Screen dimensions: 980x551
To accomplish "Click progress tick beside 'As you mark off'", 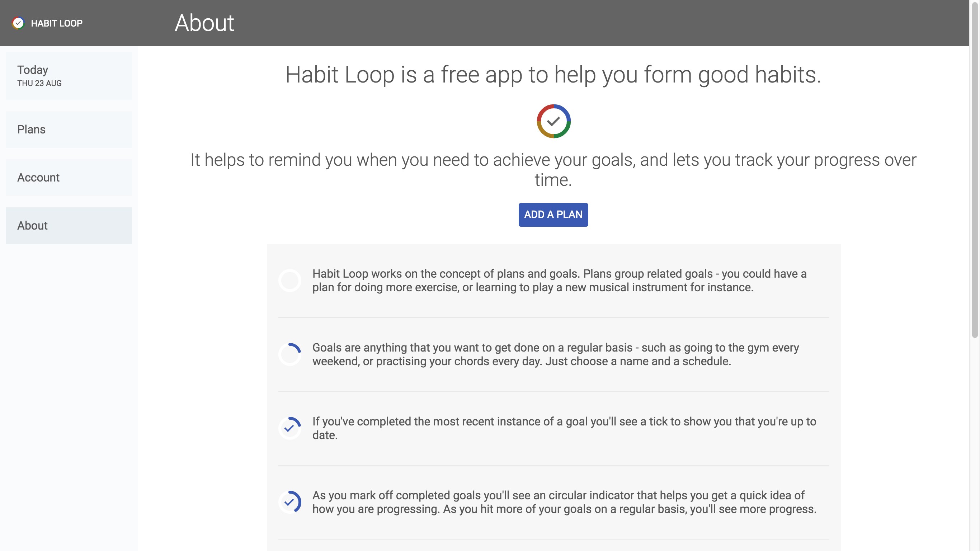I will (x=290, y=502).
